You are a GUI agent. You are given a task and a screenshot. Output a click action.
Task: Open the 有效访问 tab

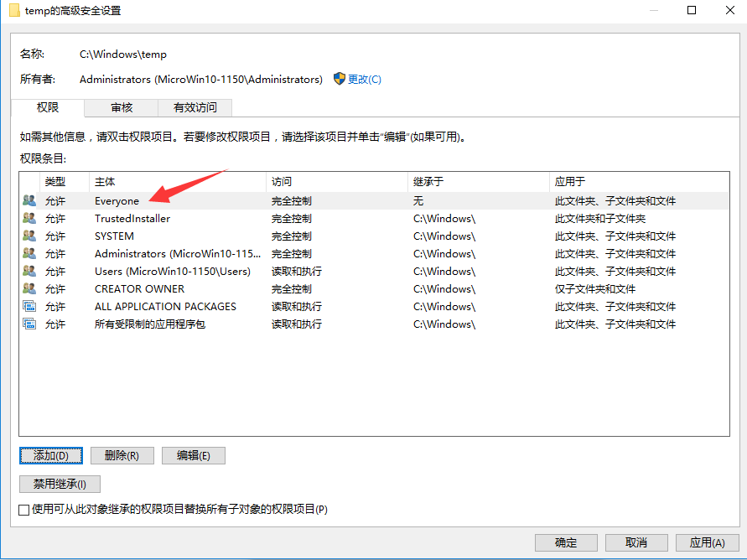pos(195,107)
